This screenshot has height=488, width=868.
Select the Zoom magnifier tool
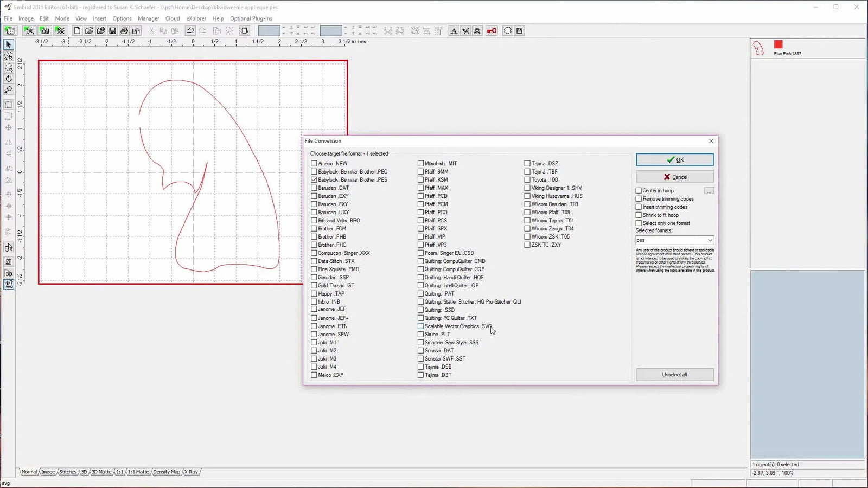8,90
